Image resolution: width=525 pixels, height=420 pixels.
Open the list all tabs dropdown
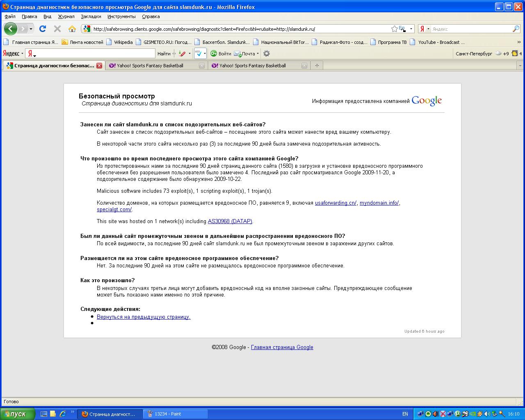pos(520,66)
